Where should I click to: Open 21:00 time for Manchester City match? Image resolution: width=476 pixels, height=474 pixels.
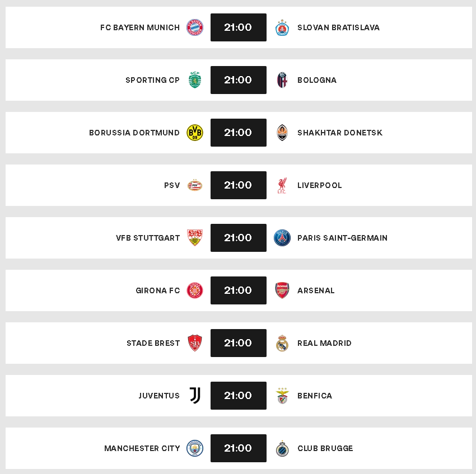pyautogui.click(x=239, y=448)
